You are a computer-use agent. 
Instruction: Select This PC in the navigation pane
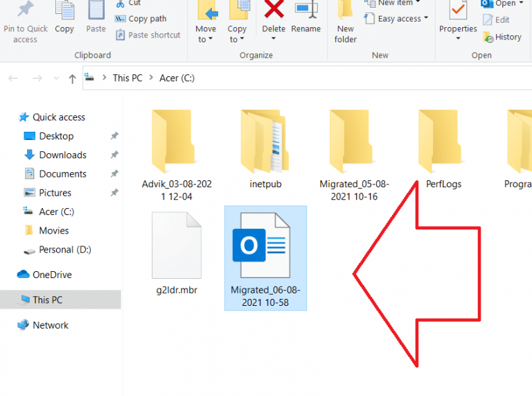60,300
